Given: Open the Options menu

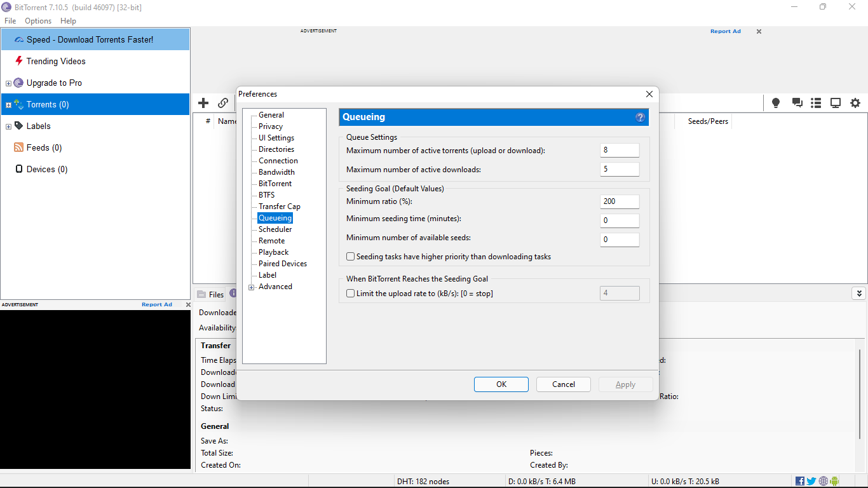Looking at the screenshot, I should pos(38,21).
